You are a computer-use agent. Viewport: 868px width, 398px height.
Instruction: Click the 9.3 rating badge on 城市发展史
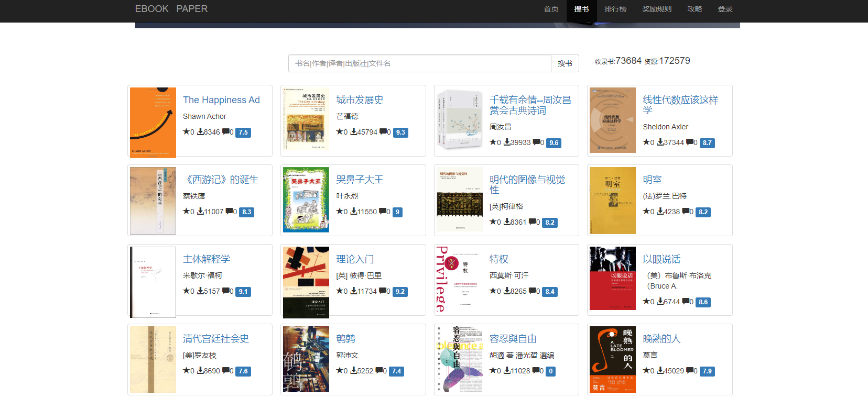[x=400, y=132]
